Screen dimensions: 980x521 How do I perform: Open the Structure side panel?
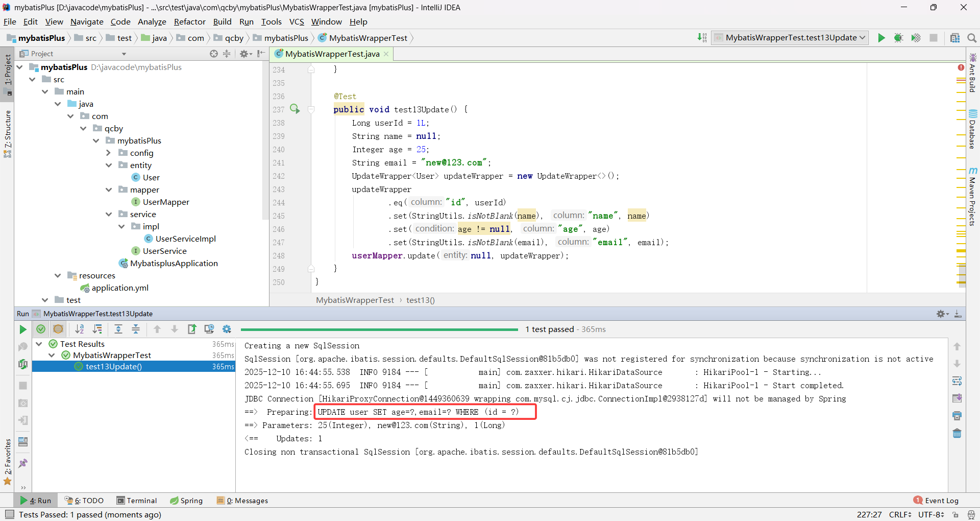[x=8, y=134]
